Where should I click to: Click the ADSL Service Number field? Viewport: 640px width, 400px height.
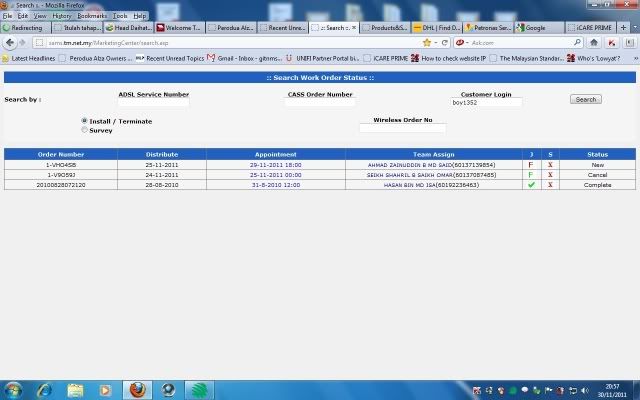[x=153, y=102]
